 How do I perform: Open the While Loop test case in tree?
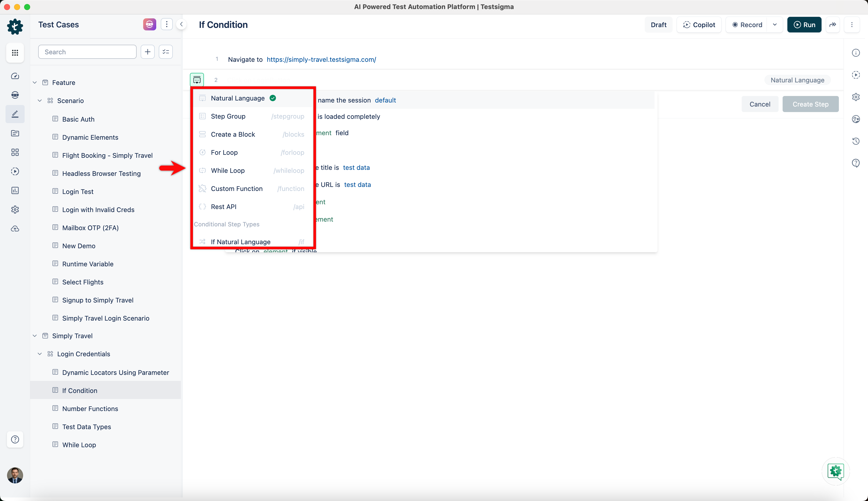click(79, 444)
